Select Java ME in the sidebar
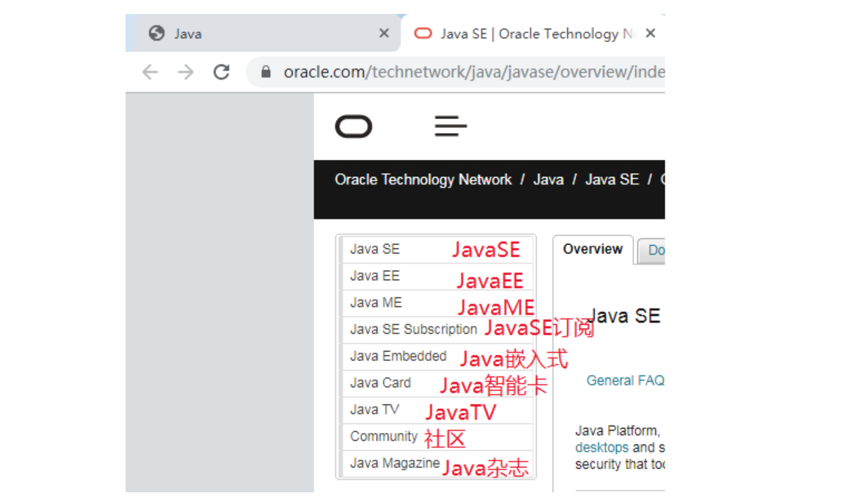The width and height of the screenshot is (868, 498). [x=437, y=302]
